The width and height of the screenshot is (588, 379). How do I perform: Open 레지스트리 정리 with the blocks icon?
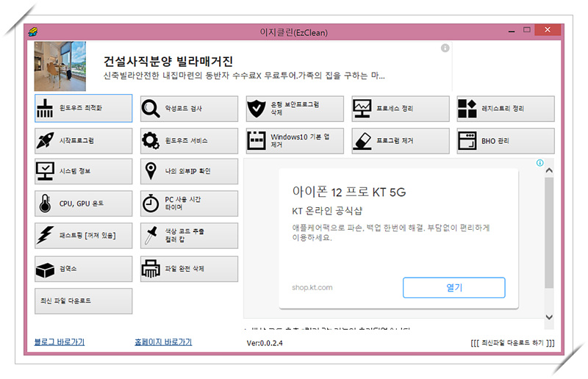tap(506, 109)
